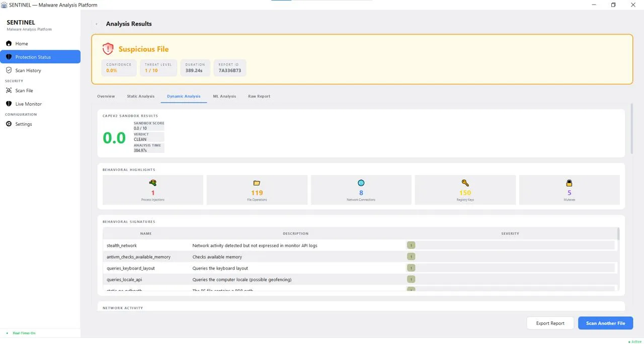Click the Scan History sidebar label
The height and width of the screenshot is (344, 644).
[x=28, y=70]
